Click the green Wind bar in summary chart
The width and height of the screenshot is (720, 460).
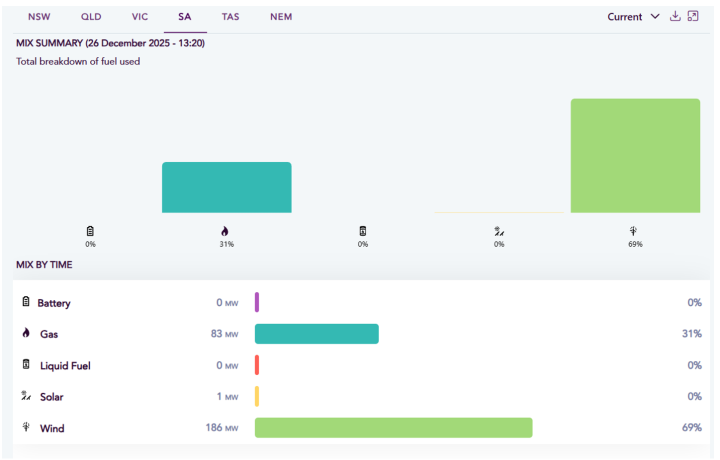click(x=635, y=156)
